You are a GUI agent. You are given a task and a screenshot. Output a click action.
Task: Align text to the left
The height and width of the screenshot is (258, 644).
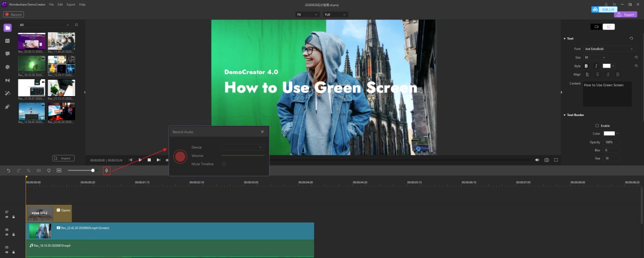(x=587, y=74)
